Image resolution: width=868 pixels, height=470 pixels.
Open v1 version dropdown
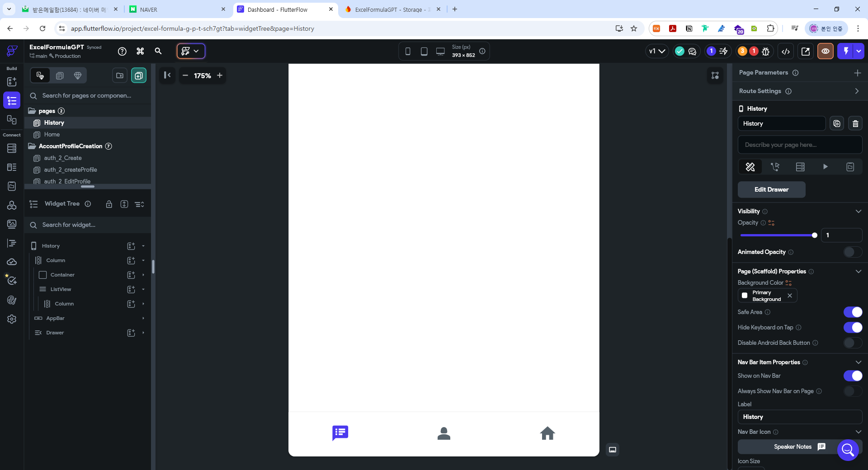point(657,51)
